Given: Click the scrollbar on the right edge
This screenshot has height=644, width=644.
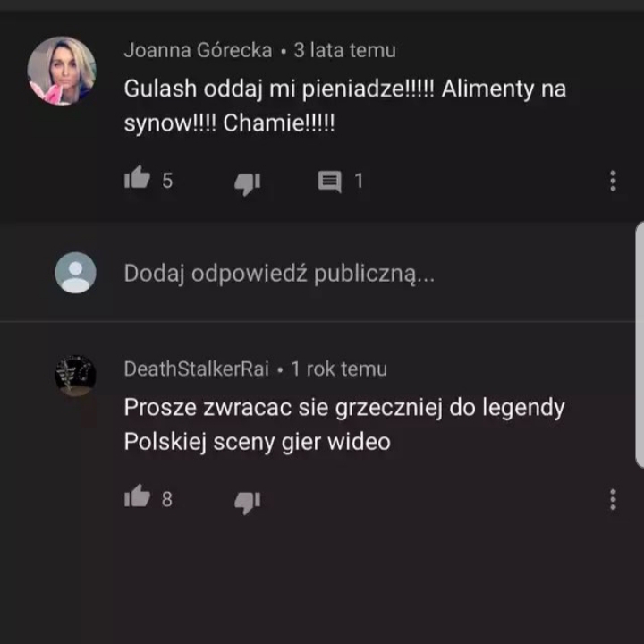Looking at the screenshot, I should [x=640, y=345].
